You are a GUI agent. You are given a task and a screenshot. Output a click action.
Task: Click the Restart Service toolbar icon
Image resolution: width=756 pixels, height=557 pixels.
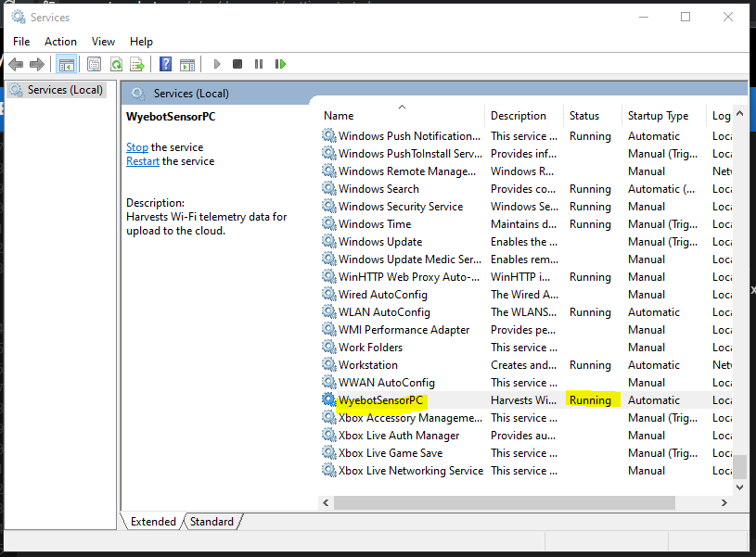pos(280,64)
